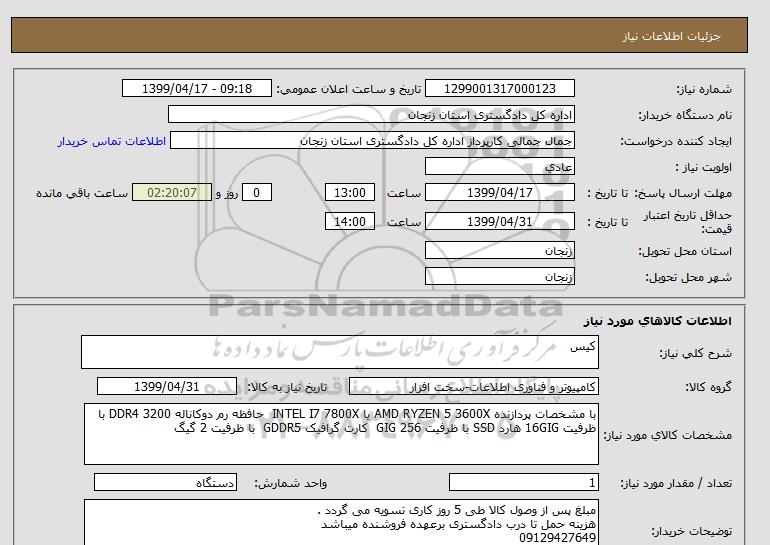Click announcement date field 1399/04/17 - 09:18
The height and width of the screenshot is (545, 770).
click(x=196, y=89)
